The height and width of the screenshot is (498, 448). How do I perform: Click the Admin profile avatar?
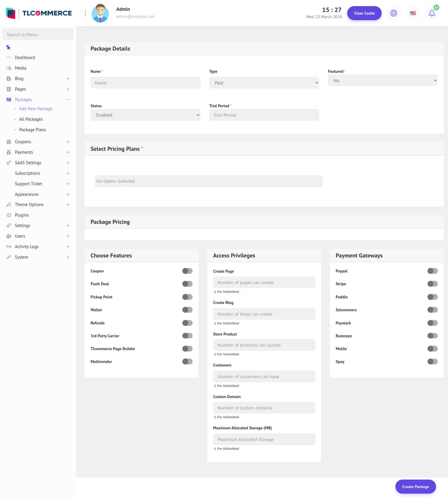tap(100, 13)
